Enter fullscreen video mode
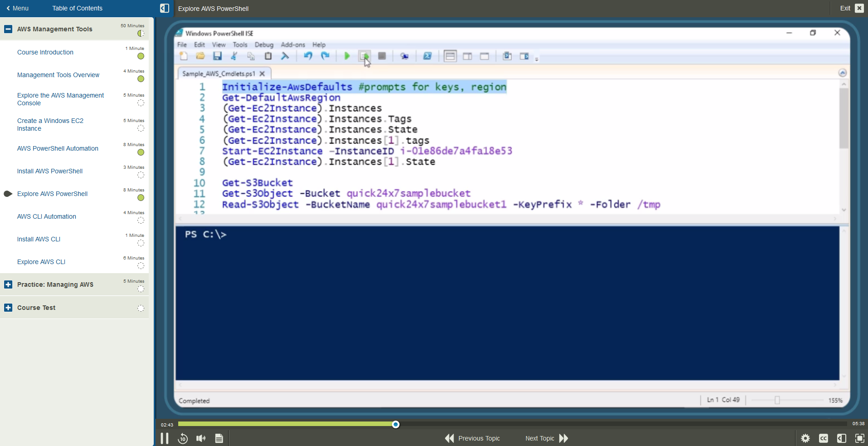 pyautogui.click(x=859, y=438)
